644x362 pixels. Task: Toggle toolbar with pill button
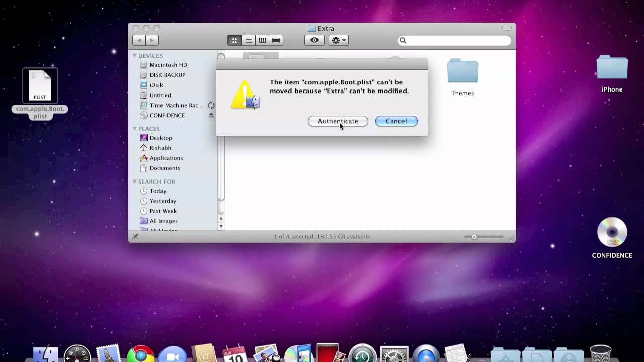507,28
